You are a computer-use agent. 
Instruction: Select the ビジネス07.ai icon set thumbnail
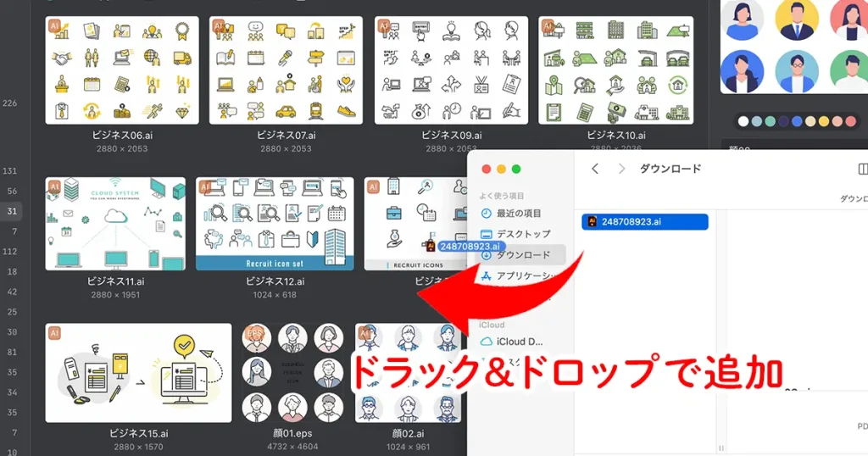tap(286, 70)
